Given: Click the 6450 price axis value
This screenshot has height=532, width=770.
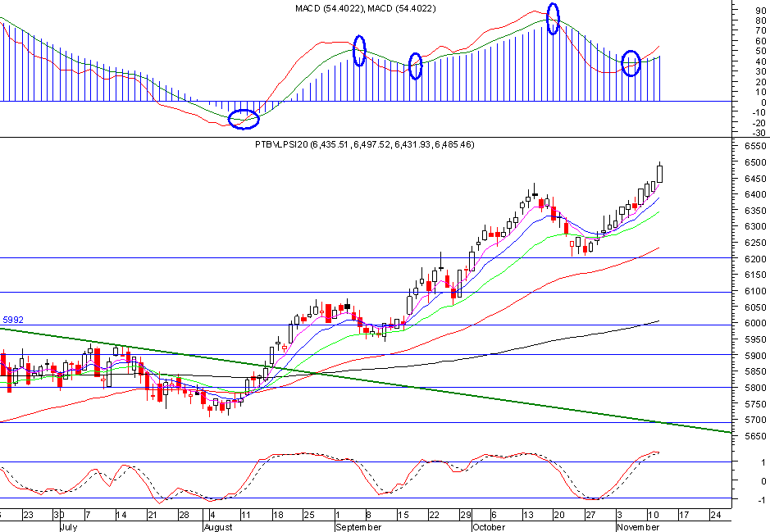Looking at the screenshot, I should (x=755, y=179).
